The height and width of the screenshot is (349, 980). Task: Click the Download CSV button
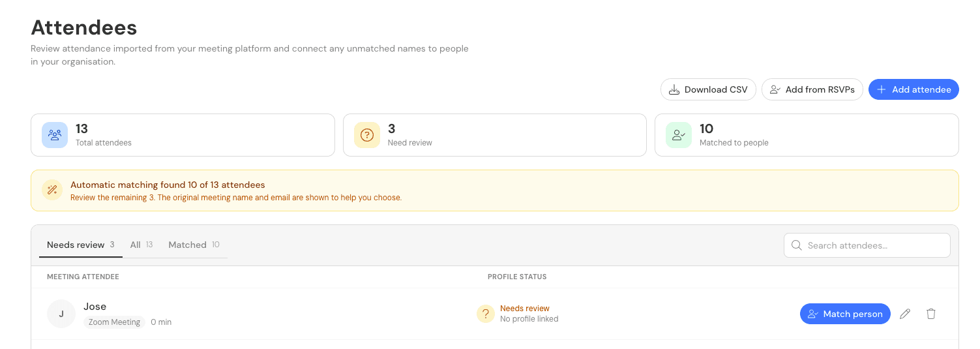point(708,89)
